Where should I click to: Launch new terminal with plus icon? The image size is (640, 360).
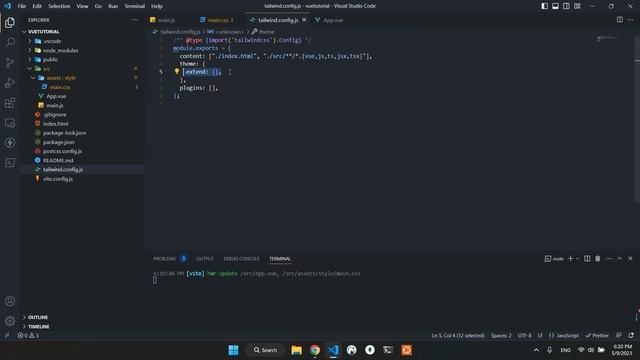click(570, 258)
